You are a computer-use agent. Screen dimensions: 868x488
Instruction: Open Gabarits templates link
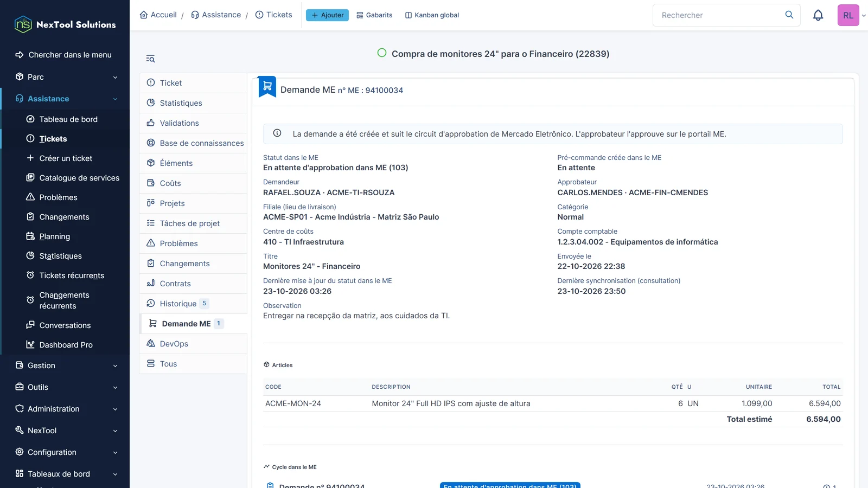[x=374, y=15]
